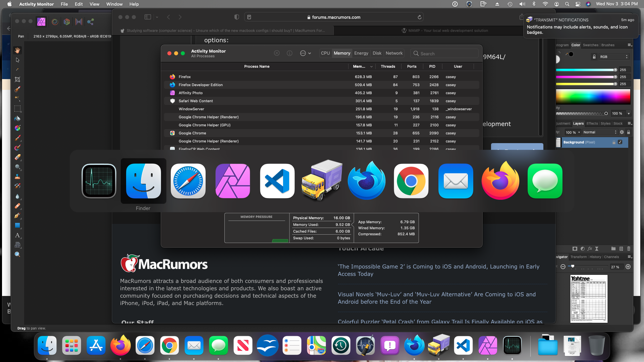Choose Visual Studio Code in app switcher

[x=277, y=181]
